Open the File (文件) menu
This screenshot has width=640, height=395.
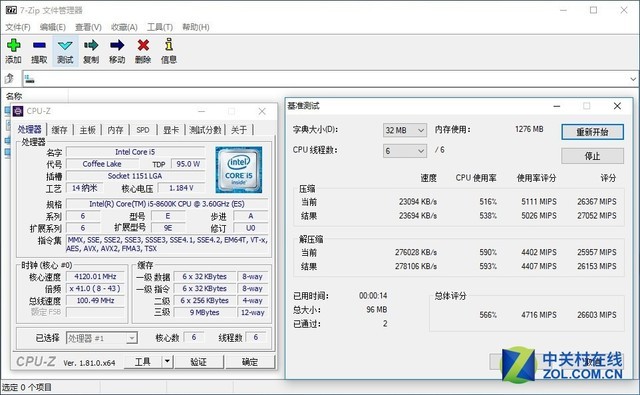pos(18,27)
